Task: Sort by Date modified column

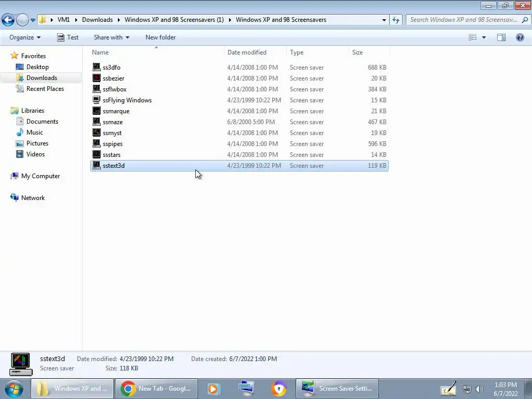Action: point(255,52)
